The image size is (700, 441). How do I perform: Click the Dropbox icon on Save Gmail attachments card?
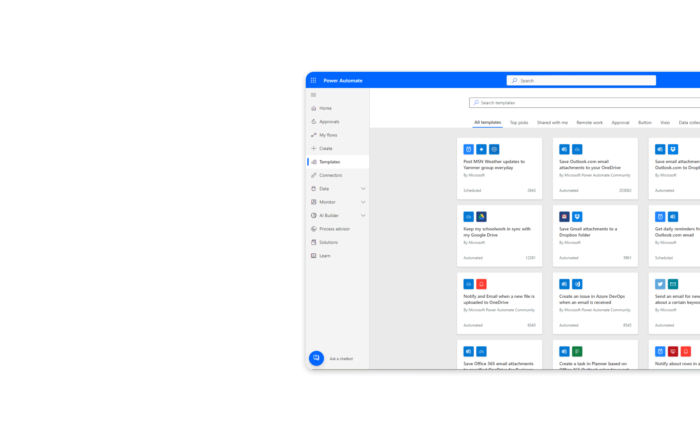click(577, 217)
